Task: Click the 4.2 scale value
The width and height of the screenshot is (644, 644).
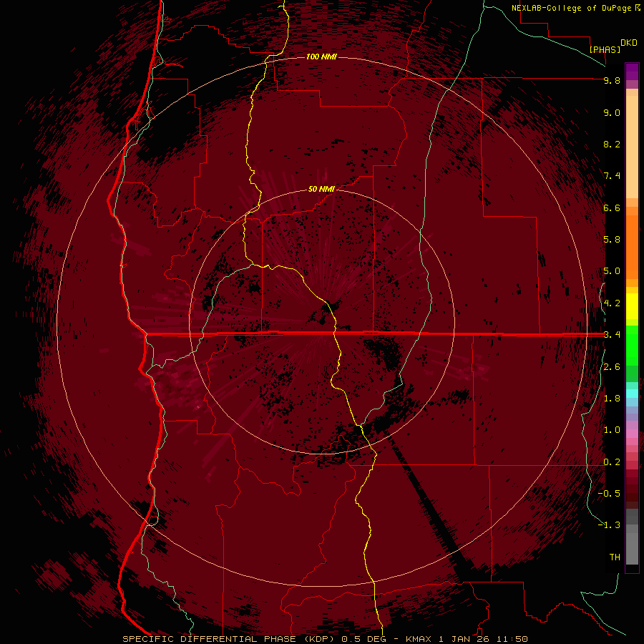Action: coord(612,303)
